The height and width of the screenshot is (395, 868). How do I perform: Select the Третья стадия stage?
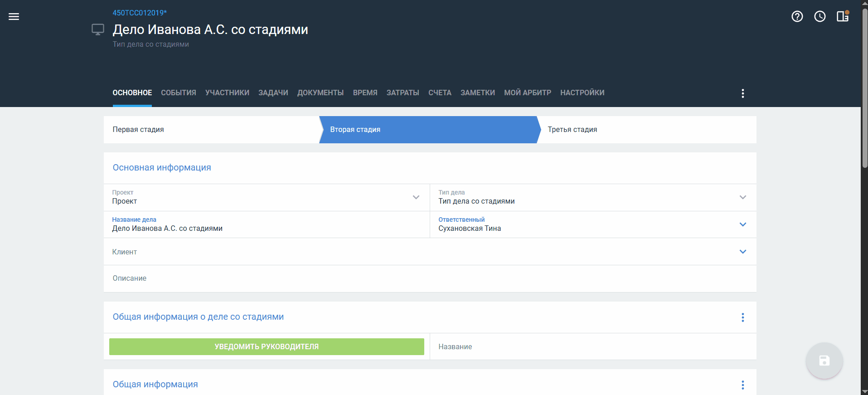pyautogui.click(x=572, y=130)
